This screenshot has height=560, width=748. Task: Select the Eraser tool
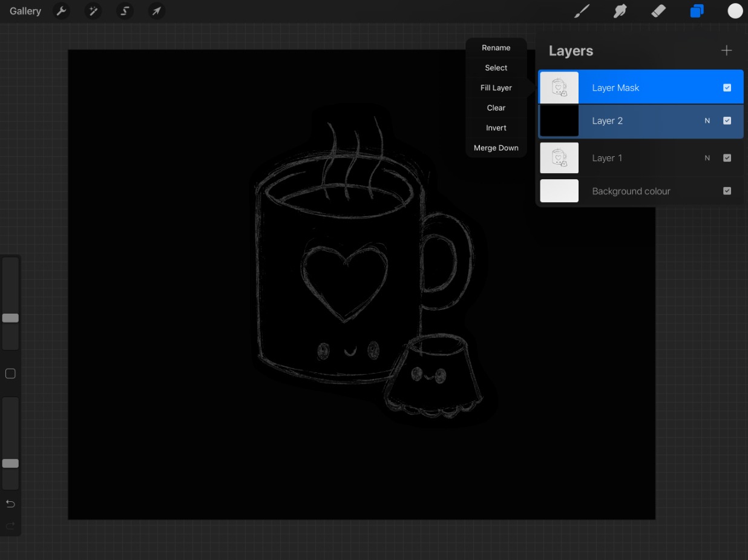point(658,10)
